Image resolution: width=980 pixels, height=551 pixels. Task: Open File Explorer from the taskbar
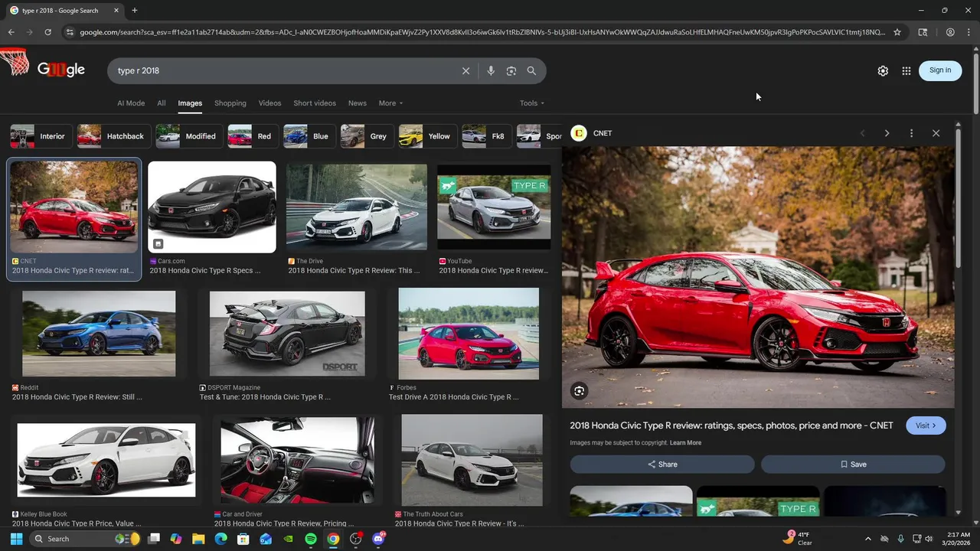click(198, 539)
